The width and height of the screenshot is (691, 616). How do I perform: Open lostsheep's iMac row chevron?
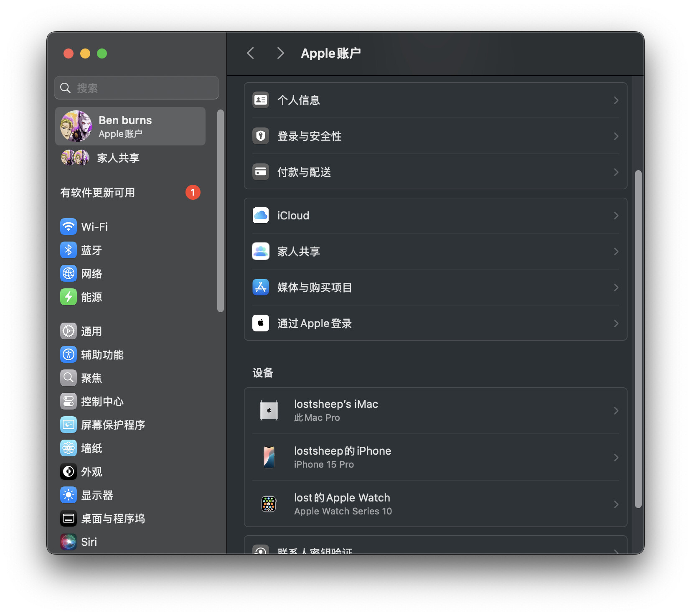coord(616,411)
